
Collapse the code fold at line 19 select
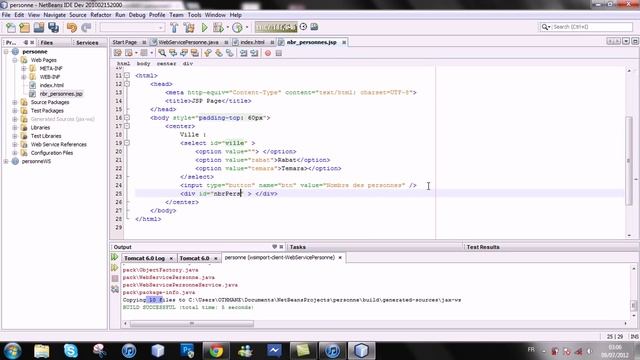coord(127,143)
